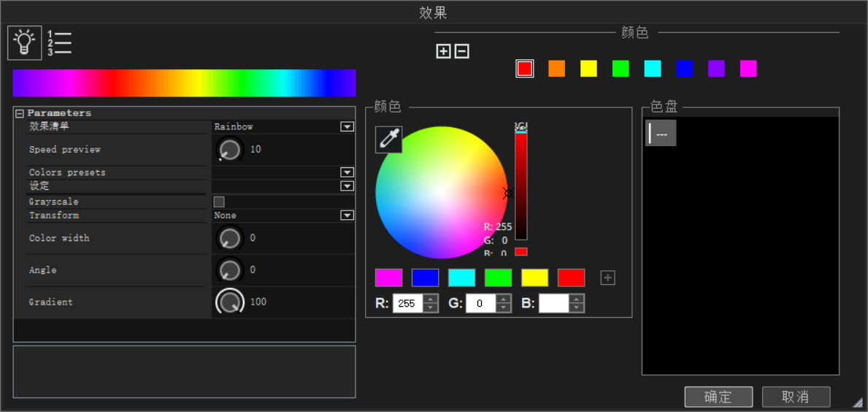This screenshot has height=412, width=868.
Task: Click the G value input field
Action: (480, 303)
